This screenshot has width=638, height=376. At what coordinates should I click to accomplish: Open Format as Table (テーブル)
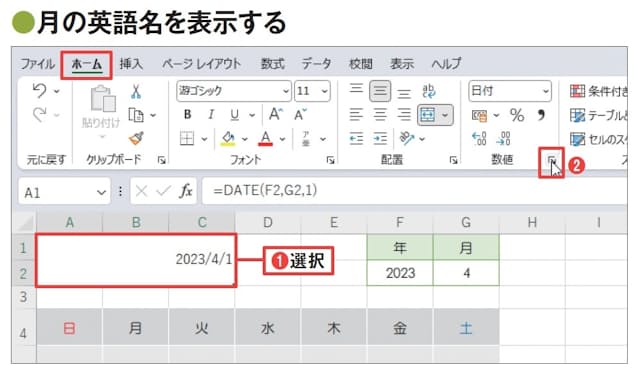(598, 115)
